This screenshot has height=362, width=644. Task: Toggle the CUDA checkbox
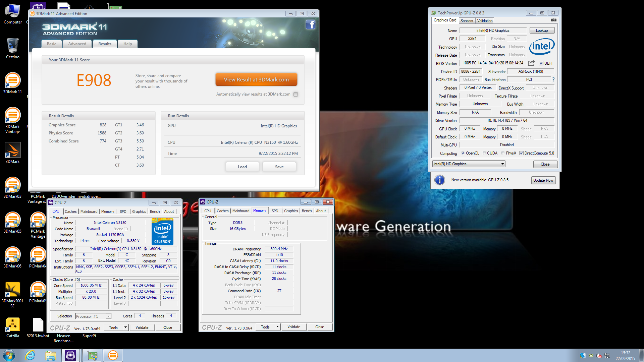(484, 153)
